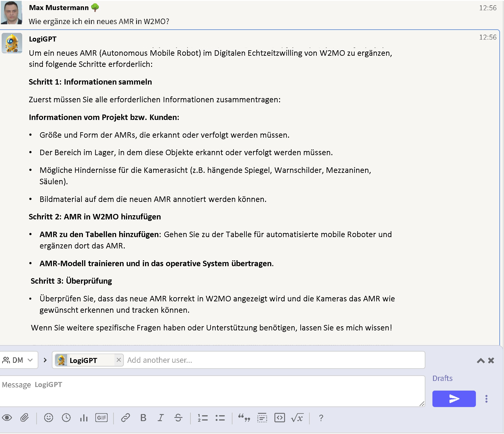504x434 pixels.
Task: Remove LogiGPT from the recipients
Action: pos(119,360)
